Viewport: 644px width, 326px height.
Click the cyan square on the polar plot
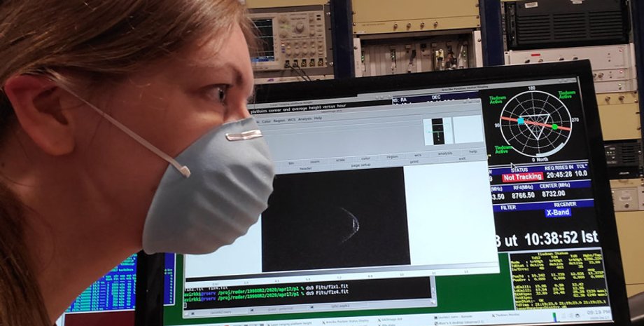coord(521,120)
